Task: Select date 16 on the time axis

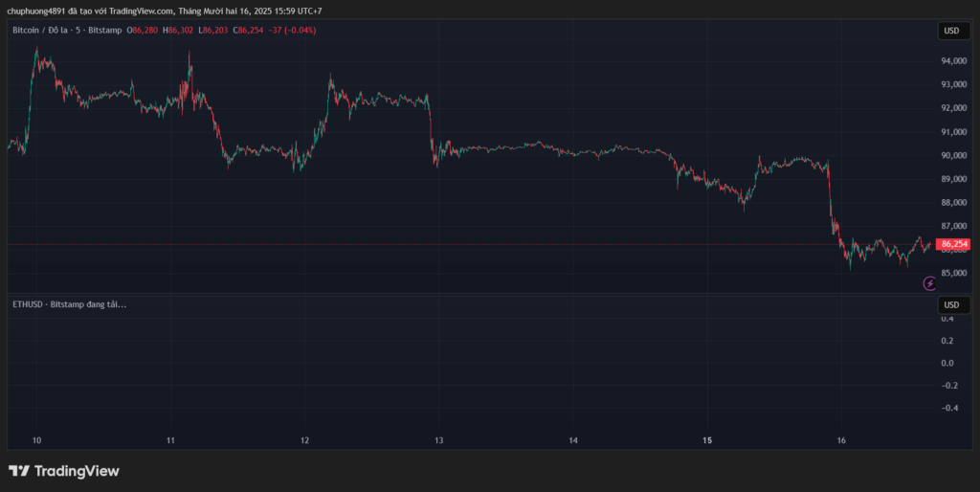Action: 841,440
